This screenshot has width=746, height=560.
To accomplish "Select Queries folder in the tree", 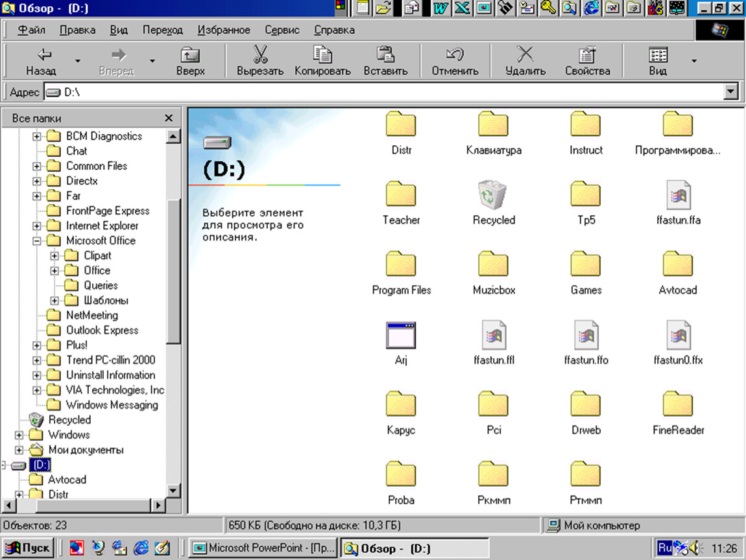I will click(x=101, y=285).
